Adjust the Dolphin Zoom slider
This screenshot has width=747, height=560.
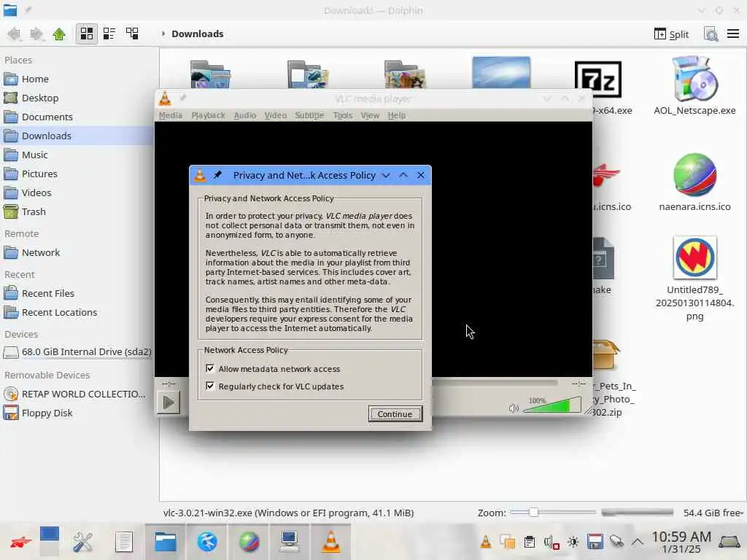click(x=553, y=513)
